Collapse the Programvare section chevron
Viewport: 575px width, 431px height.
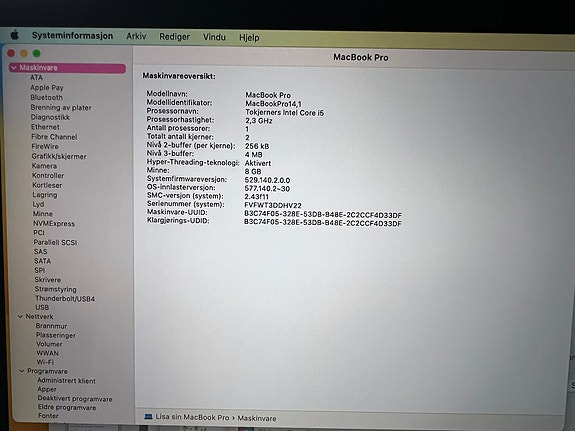tap(22, 371)
